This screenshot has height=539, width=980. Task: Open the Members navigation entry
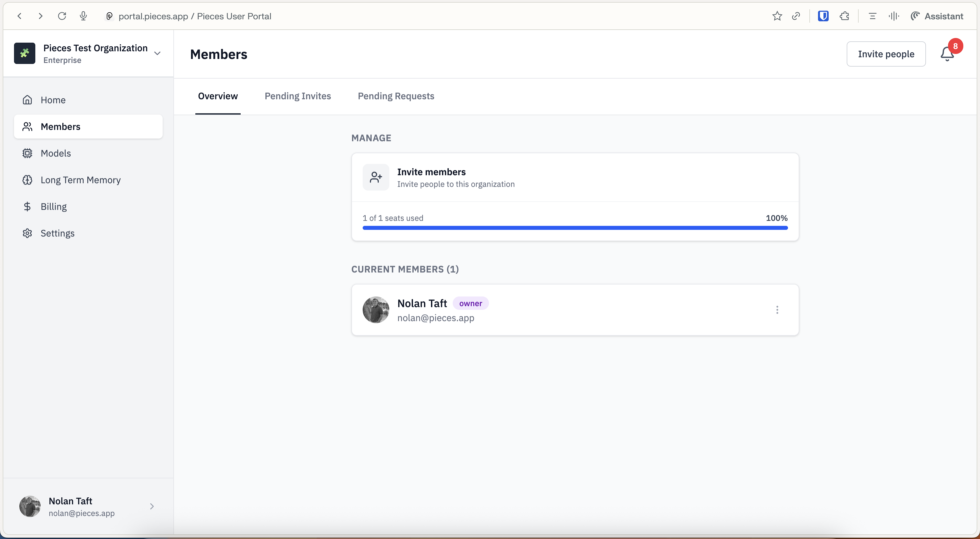[60, 127]
